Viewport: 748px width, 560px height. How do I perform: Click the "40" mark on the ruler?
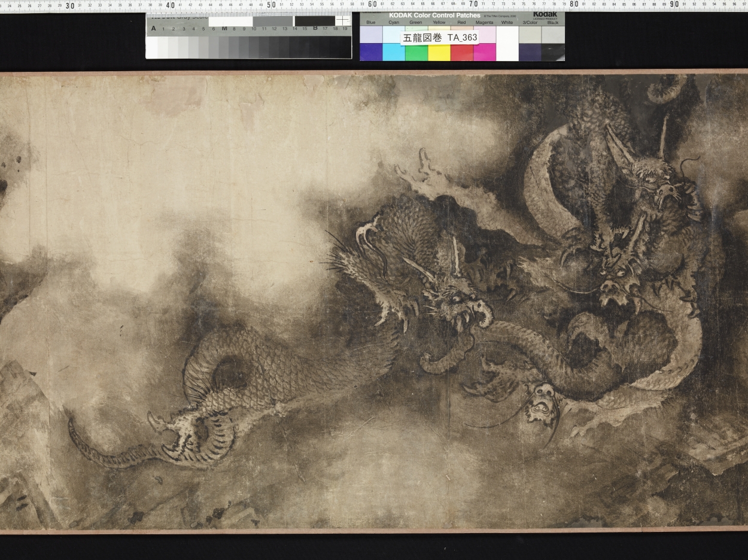[171, 5]
